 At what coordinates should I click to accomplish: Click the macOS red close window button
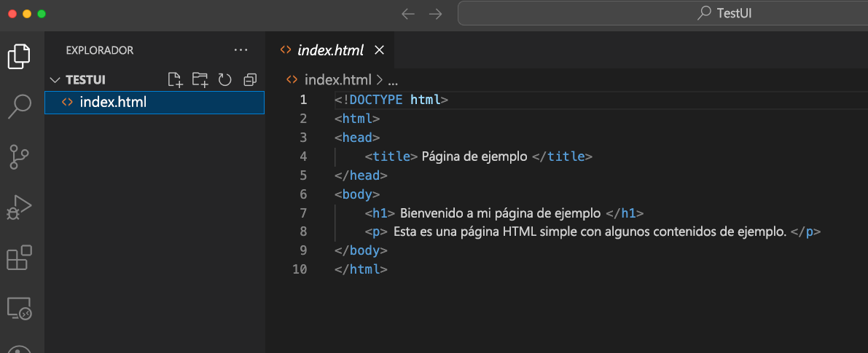point(12,14)
